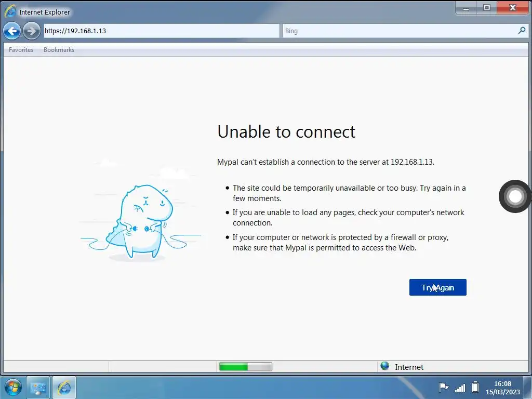Click the globe Internet zone icon
Viewport: 532px width, 399px height.
(x=385, y=366)
